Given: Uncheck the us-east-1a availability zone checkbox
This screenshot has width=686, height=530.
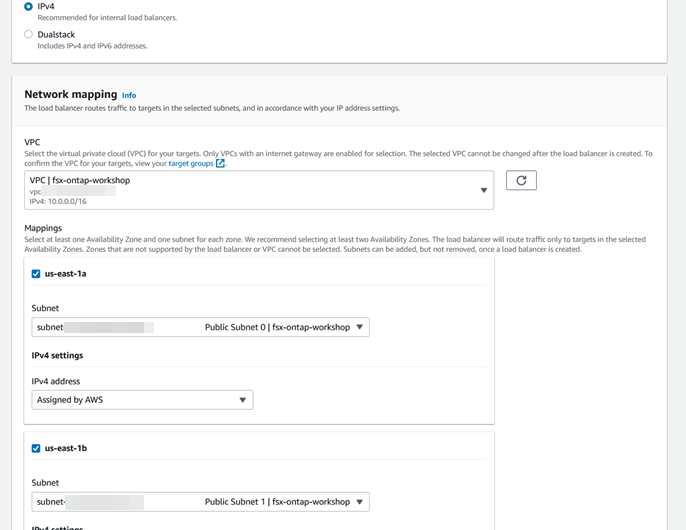Looking at the screenshot, I should pos(36,274).
